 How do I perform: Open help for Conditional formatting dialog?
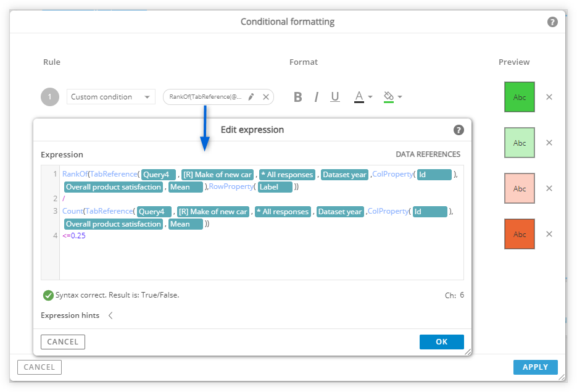(x=552, y=22)
